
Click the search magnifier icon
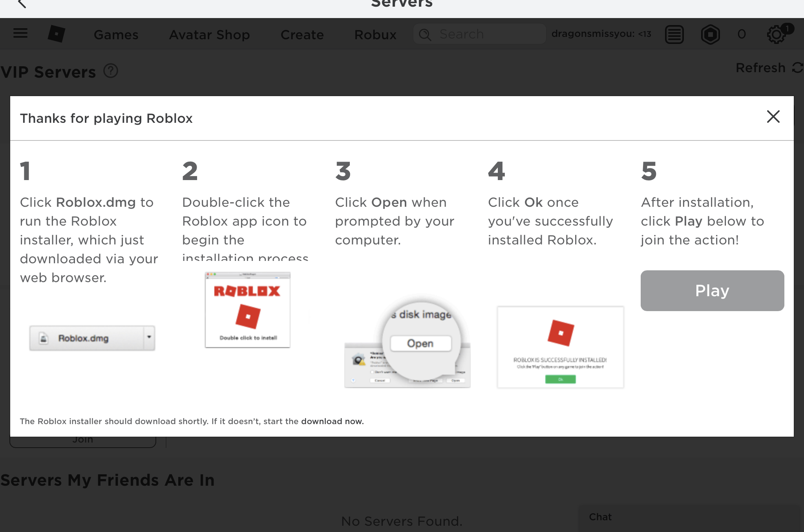click(424, 35)
